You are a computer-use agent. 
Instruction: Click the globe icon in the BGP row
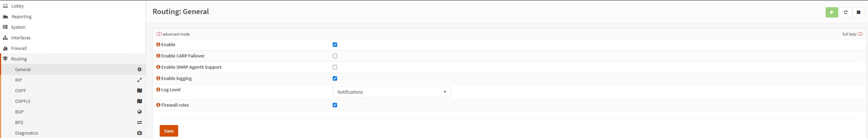pyautogui.click(x=140, y=112)
